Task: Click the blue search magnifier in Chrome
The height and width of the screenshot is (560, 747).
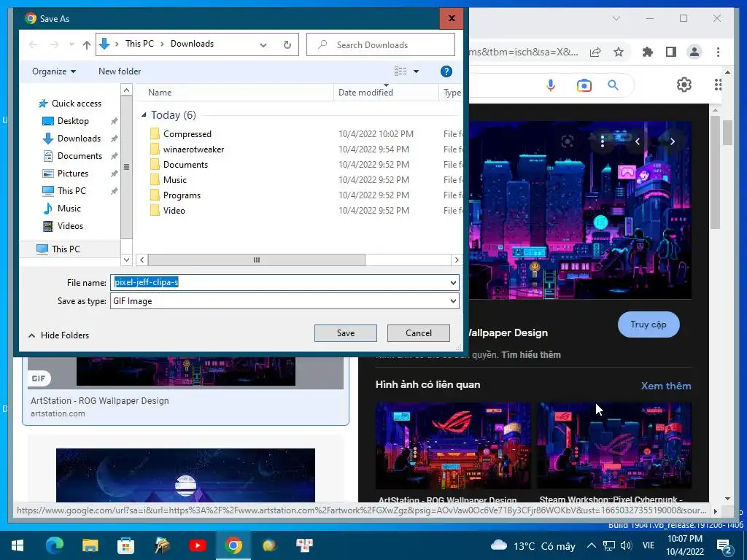Action: (613, 85)
